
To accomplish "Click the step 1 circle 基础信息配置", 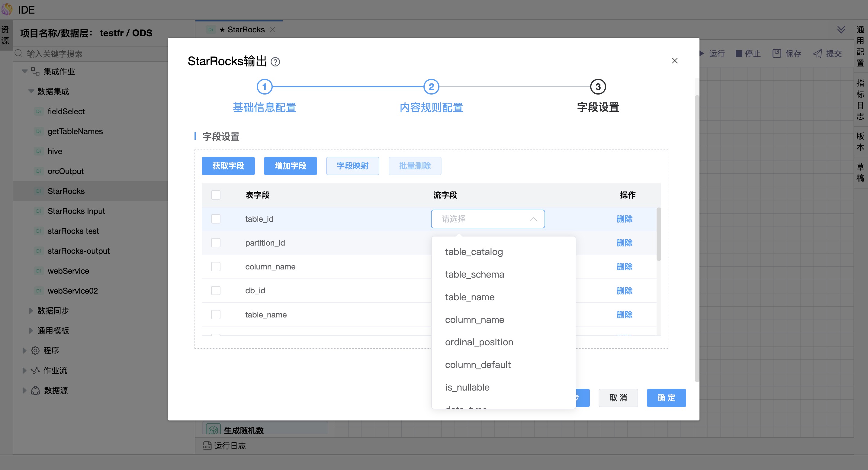I will pos(264,87).
